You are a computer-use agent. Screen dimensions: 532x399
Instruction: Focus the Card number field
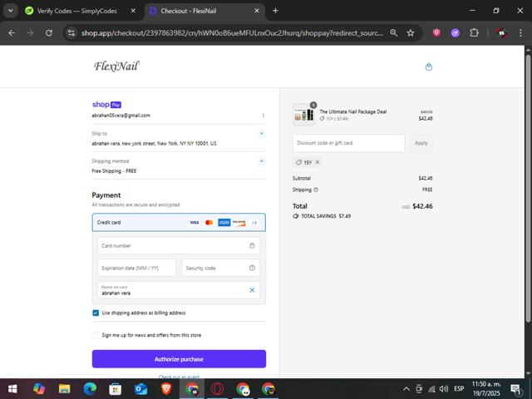(x=179, y=245)
